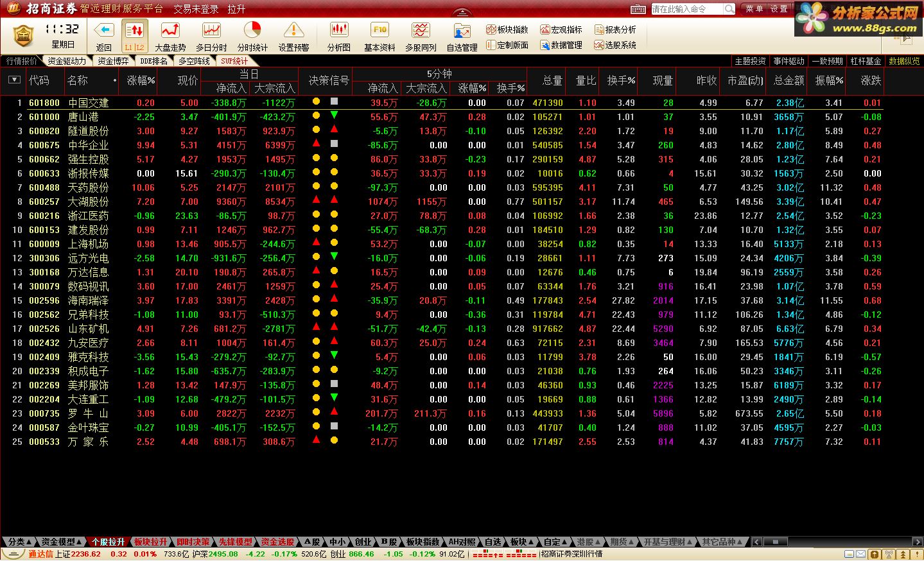This screenshot has width=924, height=561.
Task: Click into the 请在此输入命令 command field
Action: [x=688, y=9]
